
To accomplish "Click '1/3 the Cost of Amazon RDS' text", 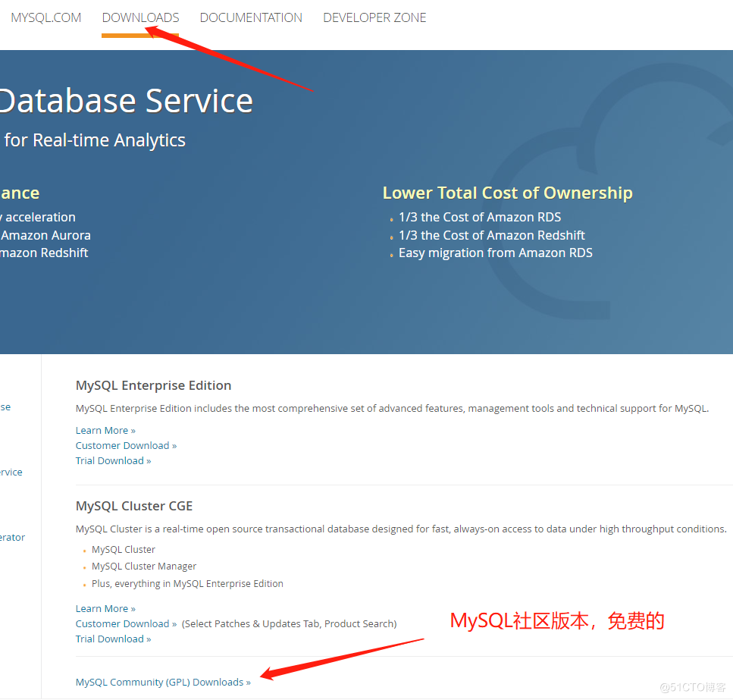I will (480, 218).
